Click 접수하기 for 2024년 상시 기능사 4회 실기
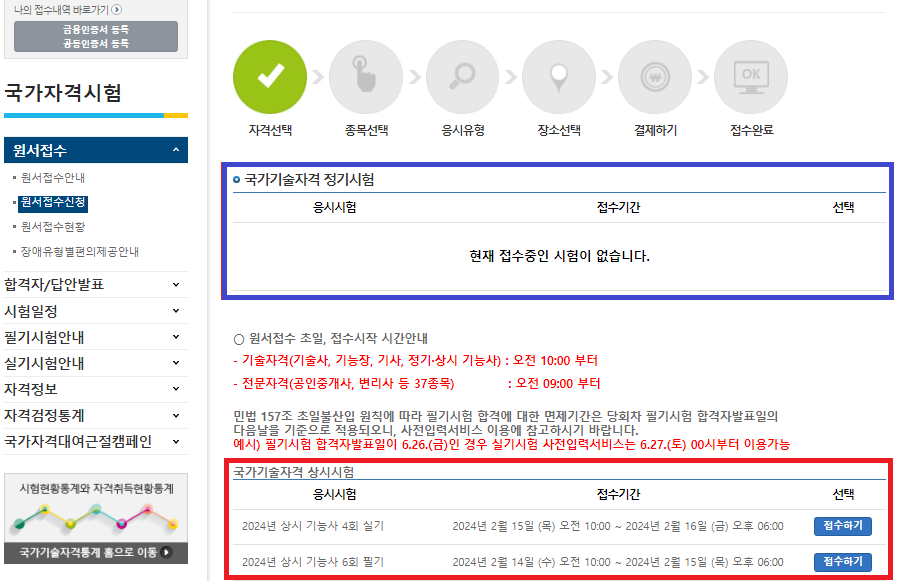This screenshot has height=581, width=898. pos(842,527)
